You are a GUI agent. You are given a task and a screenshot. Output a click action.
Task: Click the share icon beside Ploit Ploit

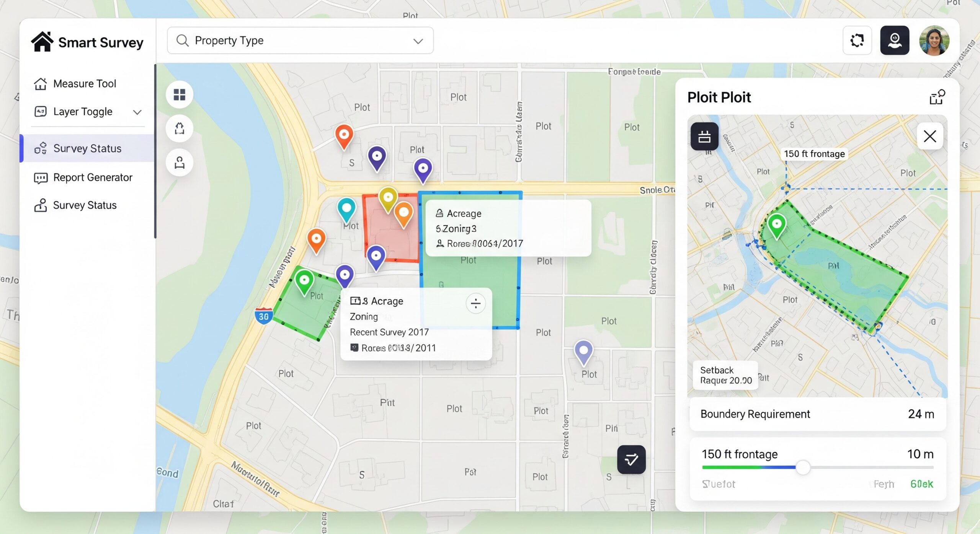(937, 97)
